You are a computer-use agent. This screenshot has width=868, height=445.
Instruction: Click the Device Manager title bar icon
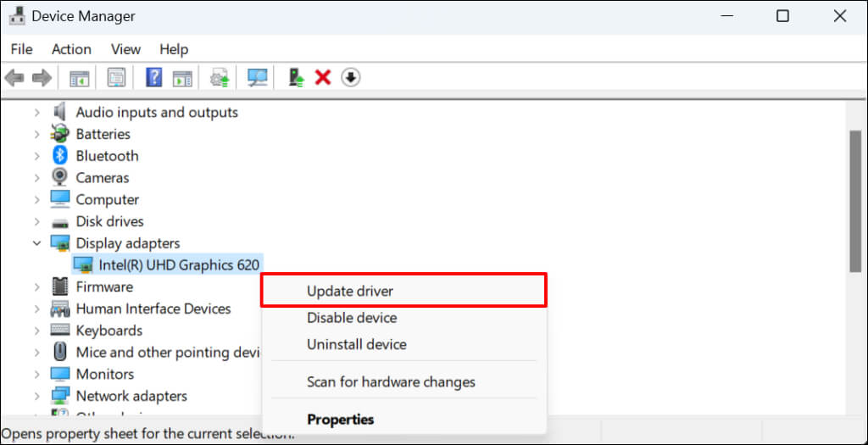17,16
